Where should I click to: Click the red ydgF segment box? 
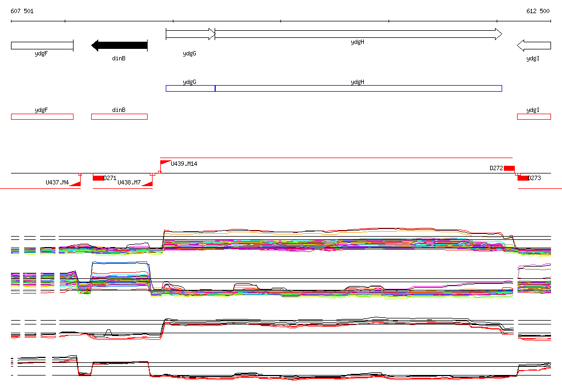tap(42, 116)
